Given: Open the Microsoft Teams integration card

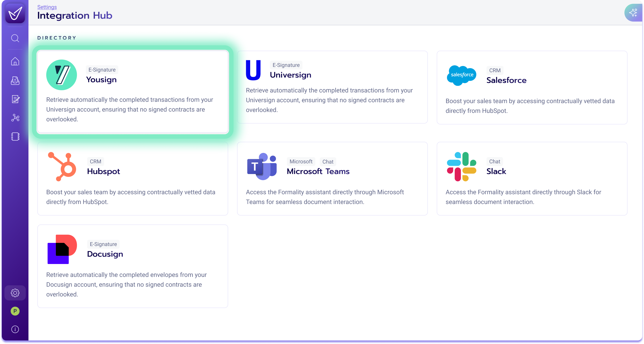Looking at the screenshot, I should click(x=332, y=179).
